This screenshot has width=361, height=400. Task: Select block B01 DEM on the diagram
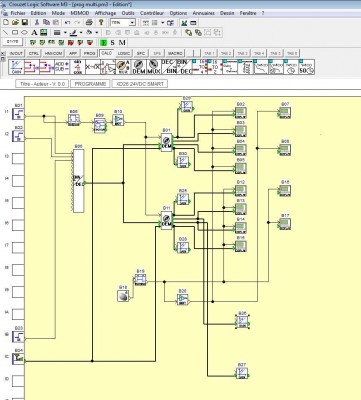(166, 142)
